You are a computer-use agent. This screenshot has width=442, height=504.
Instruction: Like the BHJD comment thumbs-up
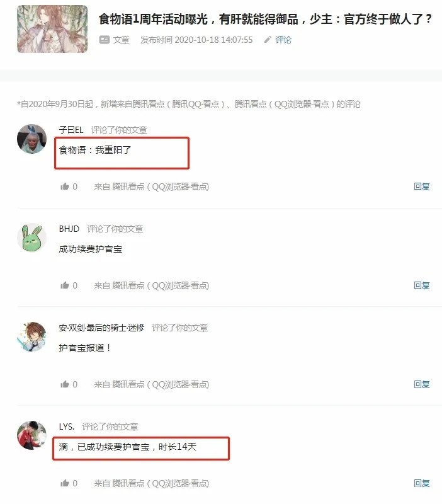coord(65,285)
